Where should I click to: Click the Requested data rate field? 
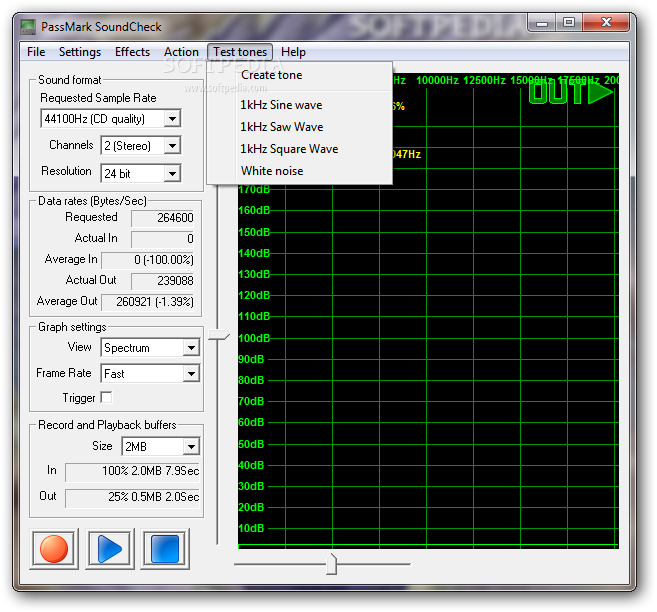click(x=163, y=218)
